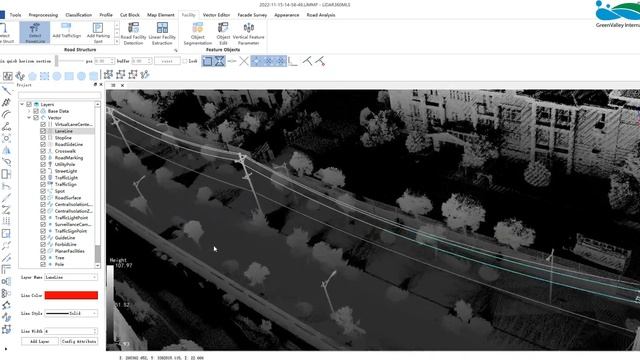This screenshot has width=640, height=360.
Task: Open Road Structure group dialog launcher
Action: point(176,50)
